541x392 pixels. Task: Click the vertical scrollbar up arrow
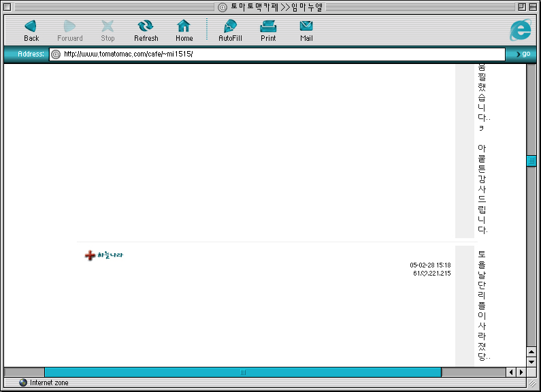[x=531, y=352]
